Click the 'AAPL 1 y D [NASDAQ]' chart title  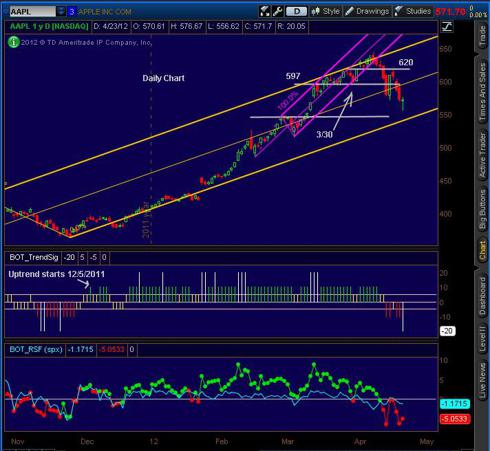(x=49, y=26)
